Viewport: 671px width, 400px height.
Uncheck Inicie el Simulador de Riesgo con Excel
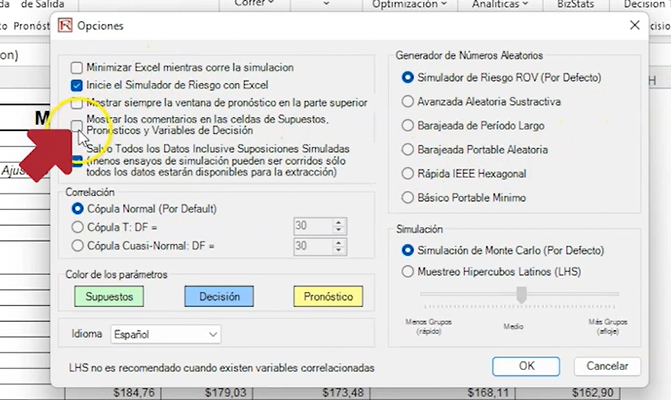point(77,86)
